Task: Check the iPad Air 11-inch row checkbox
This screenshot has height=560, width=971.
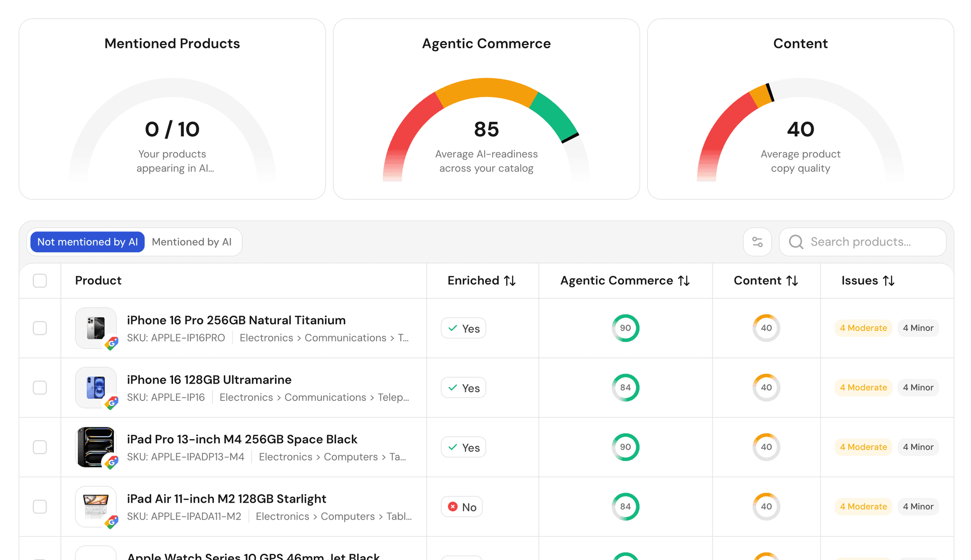Action: point(40,506)
